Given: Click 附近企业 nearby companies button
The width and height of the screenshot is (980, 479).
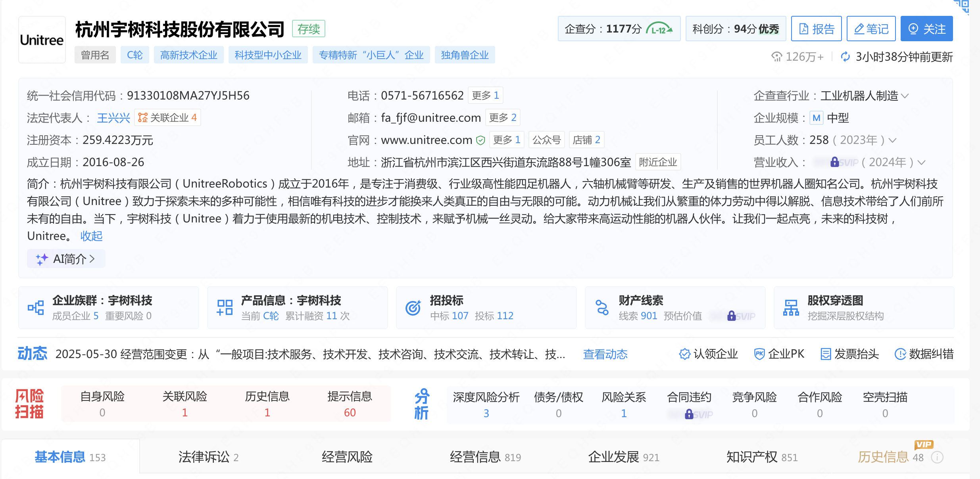Looking at the screenshot, I should (x=658, y=162).
